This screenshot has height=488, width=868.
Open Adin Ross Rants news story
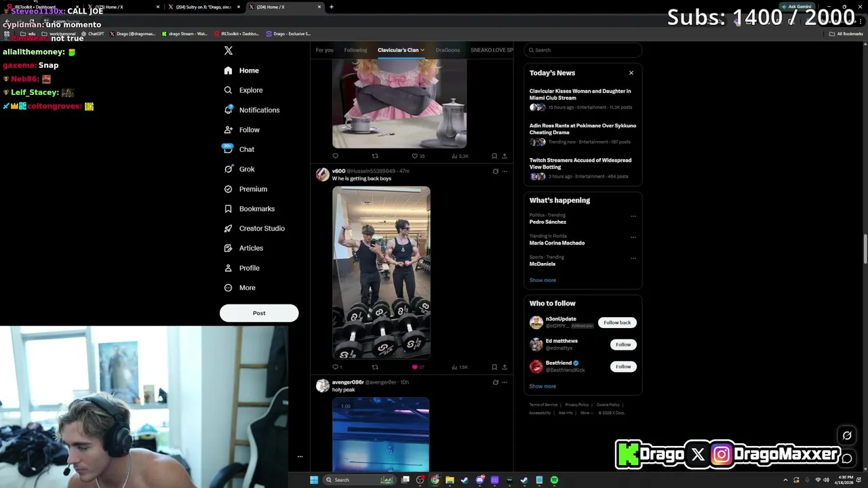(x=583, y=134)
